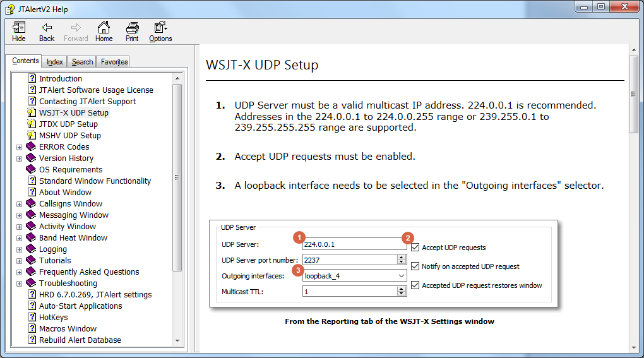Expand the Logging tree node
Screen dimensions: 644x358
point(20,249)
